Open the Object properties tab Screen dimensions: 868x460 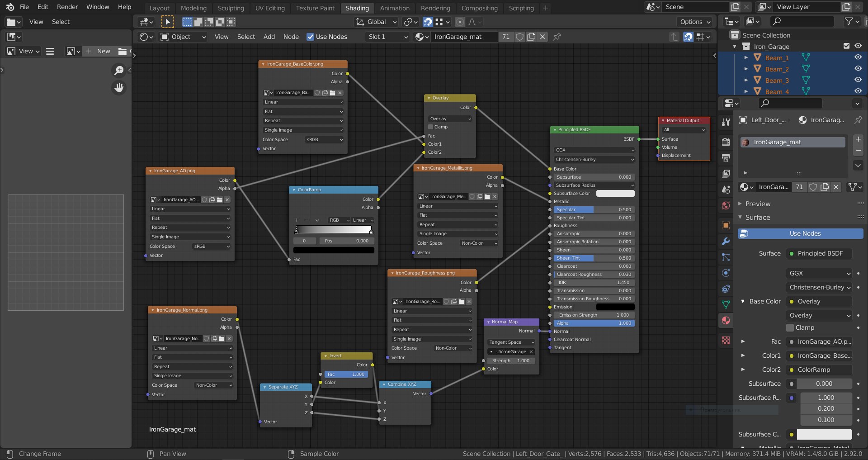click(x=726, y=225)
